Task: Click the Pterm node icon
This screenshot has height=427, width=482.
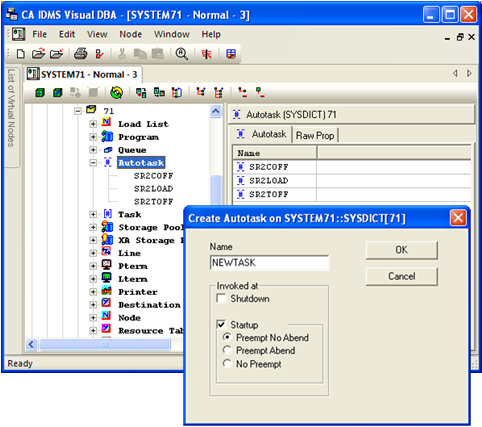Action: coord(106,265)
